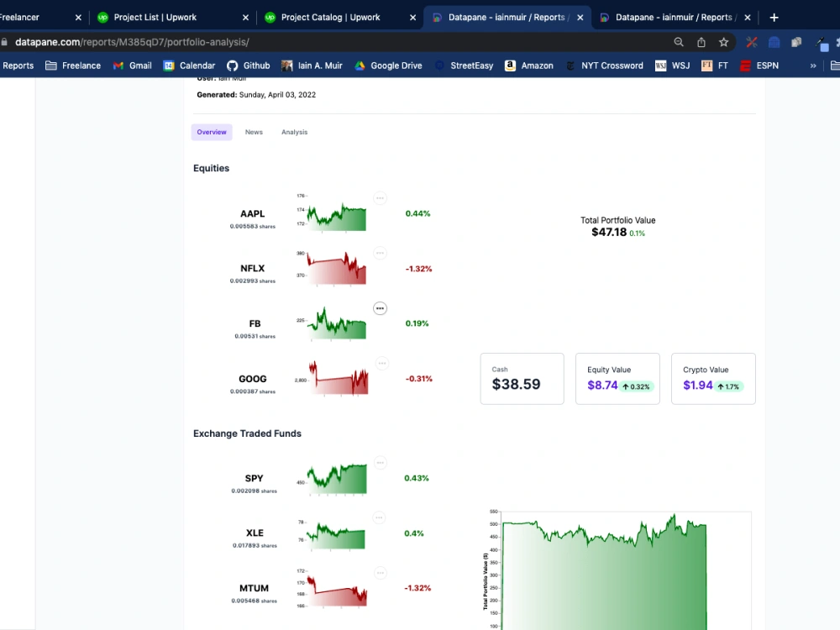Click the NFLX -1.32% change value

click(418, 269)
